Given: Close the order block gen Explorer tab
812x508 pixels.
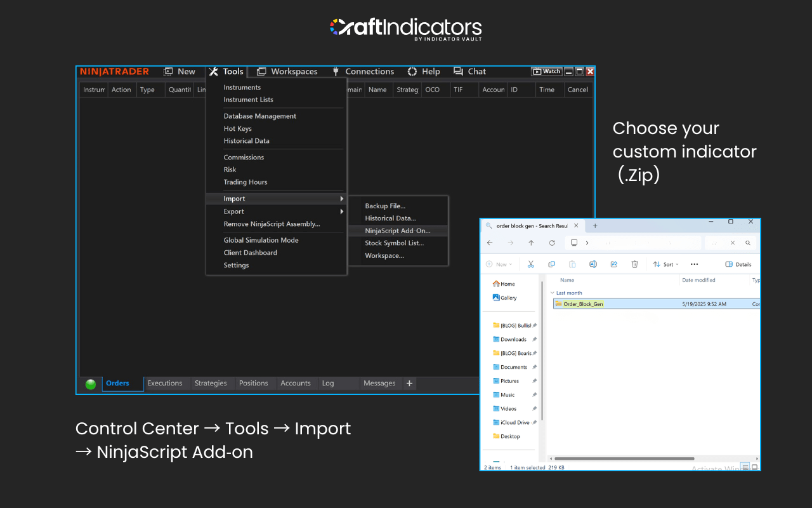Looking at the screenshot, I should [576, 226].
